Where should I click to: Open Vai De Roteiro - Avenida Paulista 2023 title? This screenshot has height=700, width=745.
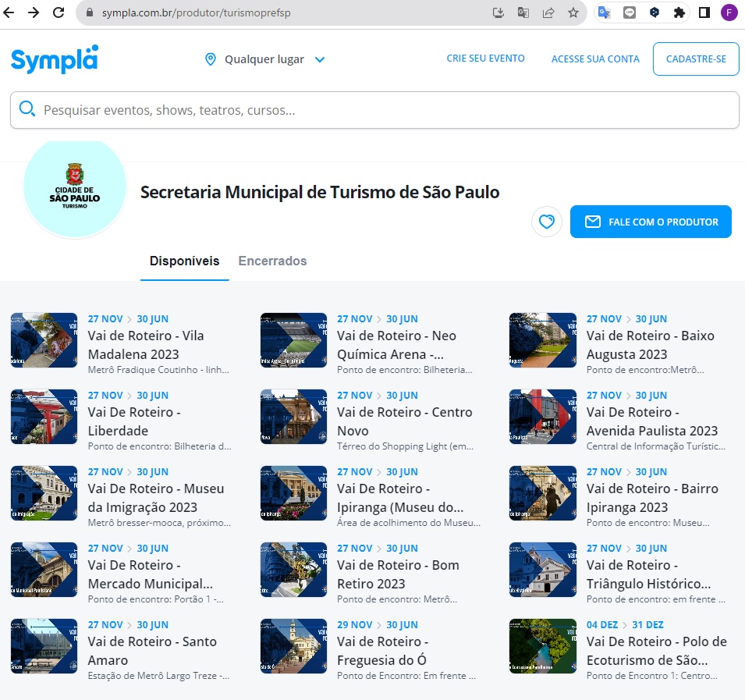click(x=652, y=421)
